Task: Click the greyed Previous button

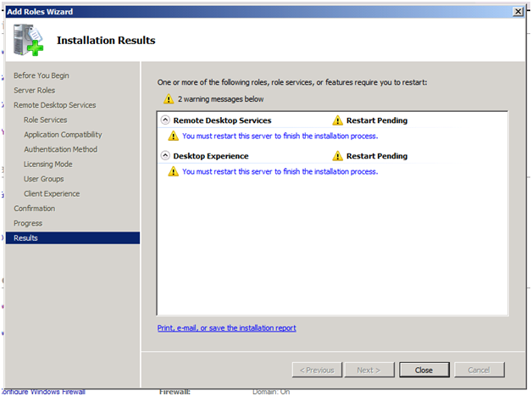Action: (x=317, y=370)
